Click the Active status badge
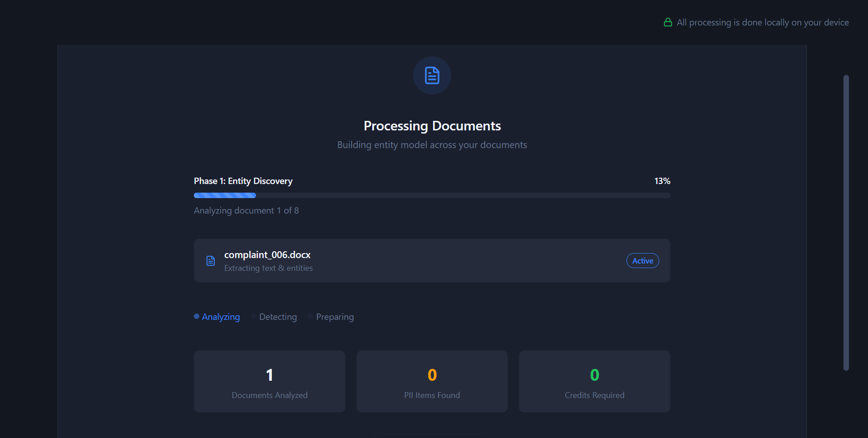The width and height of the screenshot is (868, 438). [642, 261]
